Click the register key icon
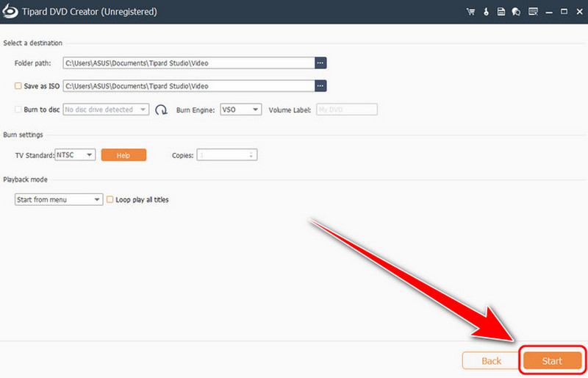Screen dimensions: 588x378 (486, 12)
